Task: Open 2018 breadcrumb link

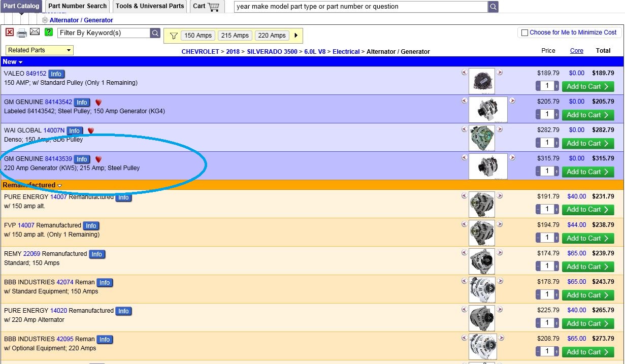Action: coord(233,52)
